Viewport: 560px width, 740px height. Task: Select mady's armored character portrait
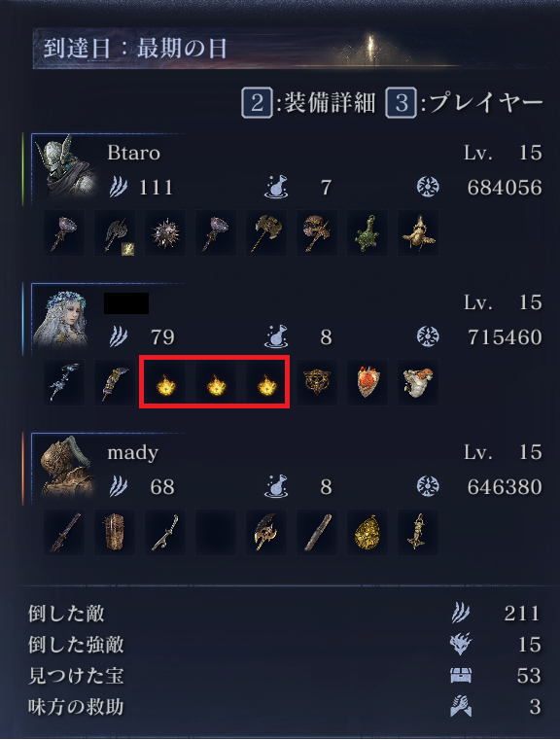(65, 468)
